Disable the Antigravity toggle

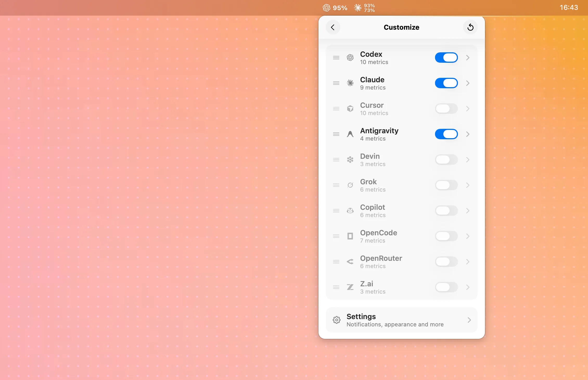click(446, 134)
